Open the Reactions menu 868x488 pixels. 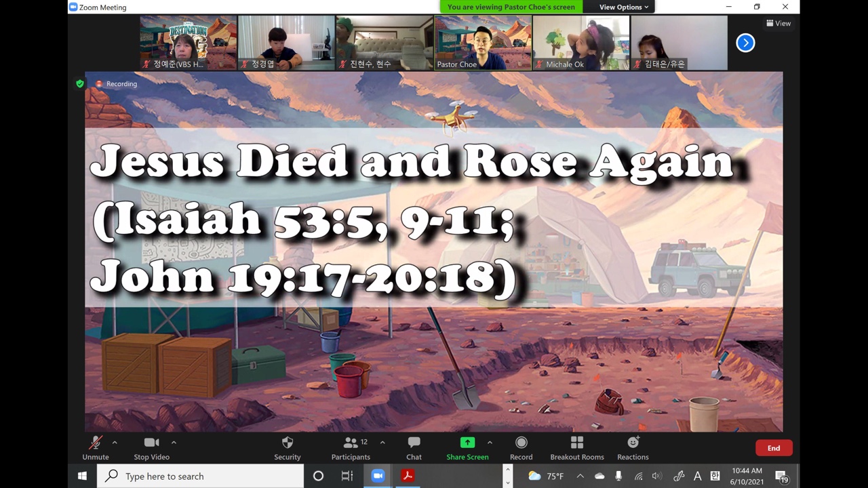pos(633,448)
